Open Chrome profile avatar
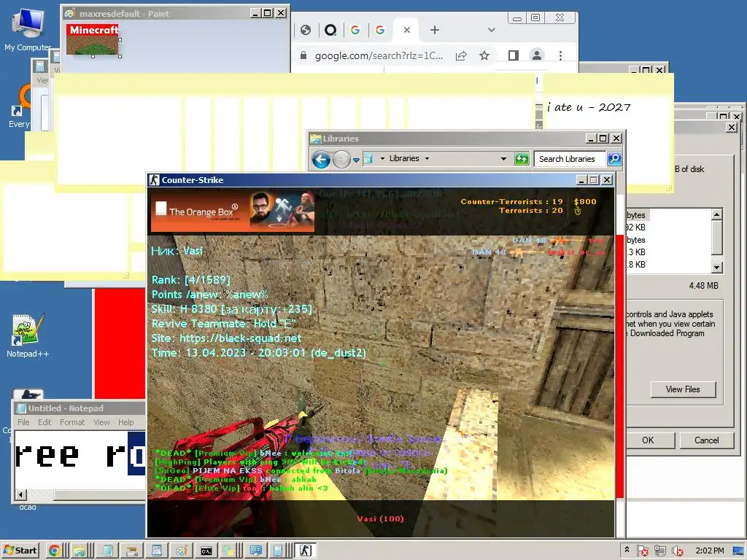The height and width of the screenshot is (560, 747). [x=537, y=55]
